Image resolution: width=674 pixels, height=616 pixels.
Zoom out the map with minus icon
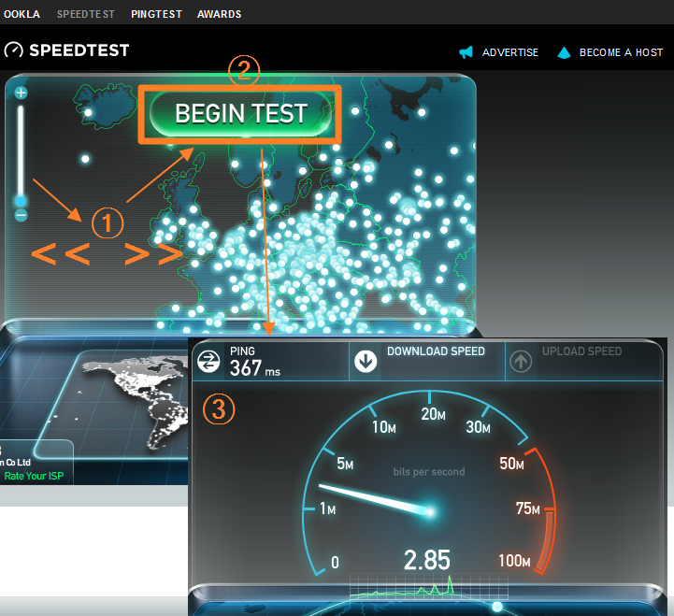tap(21, 214)
